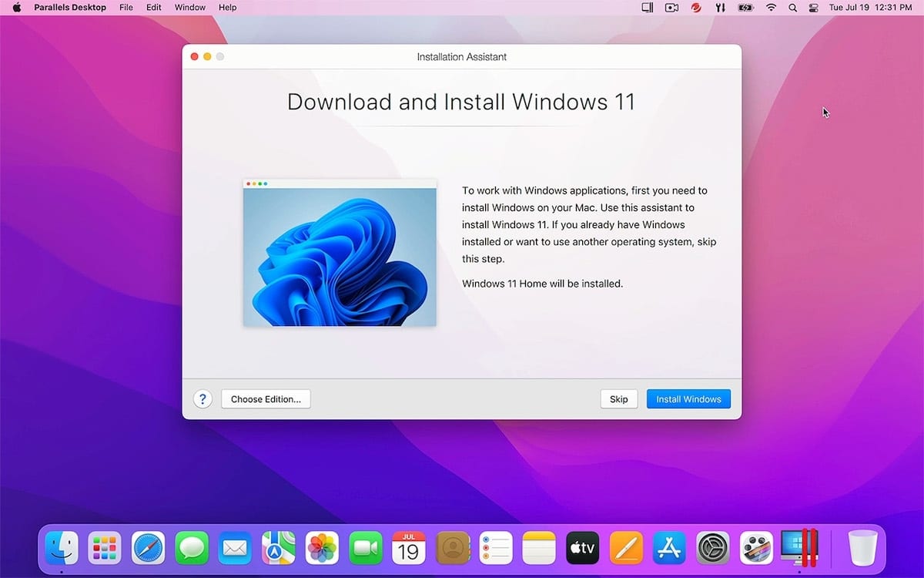Image resolution: width=924 pixels, height=578 pixels.
Task: Click the red Trend Micro menu bar icon
Action: 696,8
